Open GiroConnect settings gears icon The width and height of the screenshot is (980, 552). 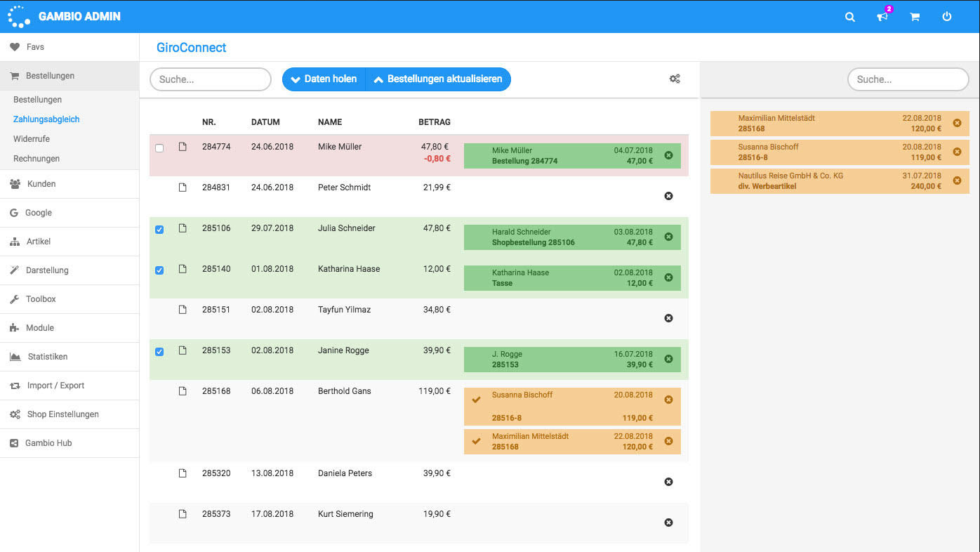[675, 79]
